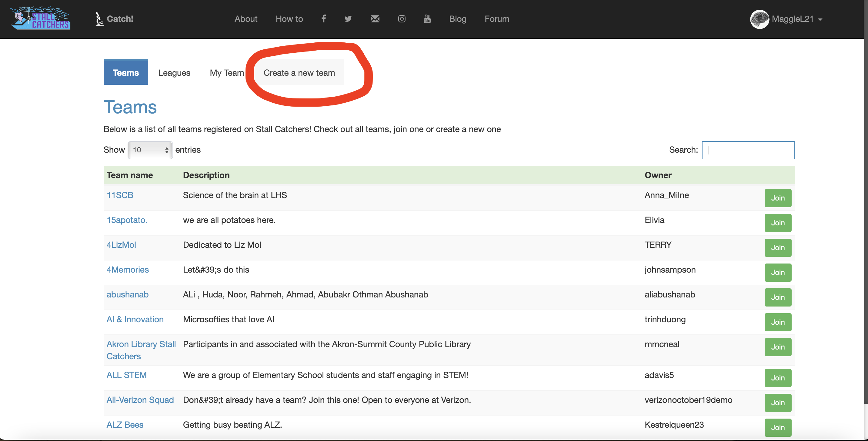Switch to the My Team tab
This screenshot has width=868, height=441.
[227, 72]
